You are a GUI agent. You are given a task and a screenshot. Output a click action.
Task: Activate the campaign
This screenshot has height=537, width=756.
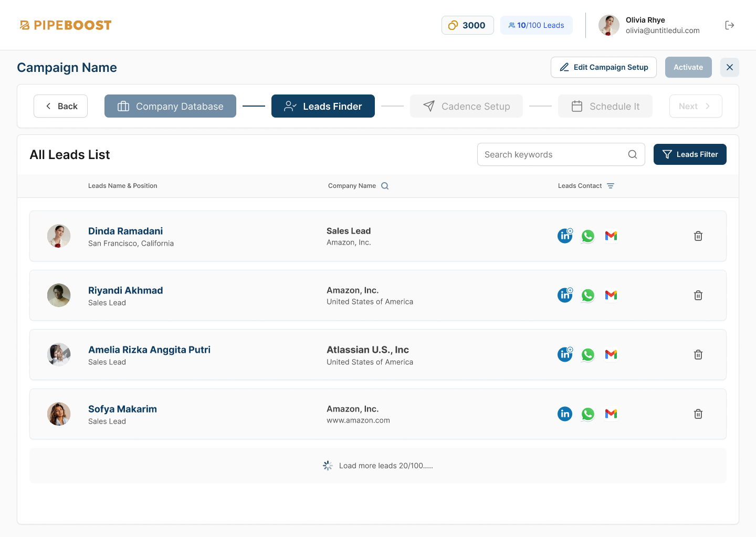coord(688,67)
